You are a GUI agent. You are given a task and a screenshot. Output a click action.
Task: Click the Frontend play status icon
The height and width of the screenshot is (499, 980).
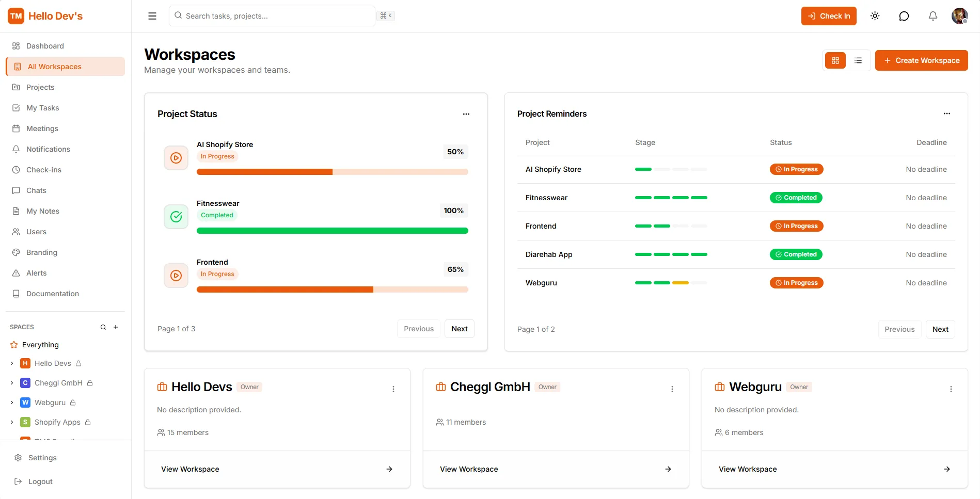tap(176, 276)
